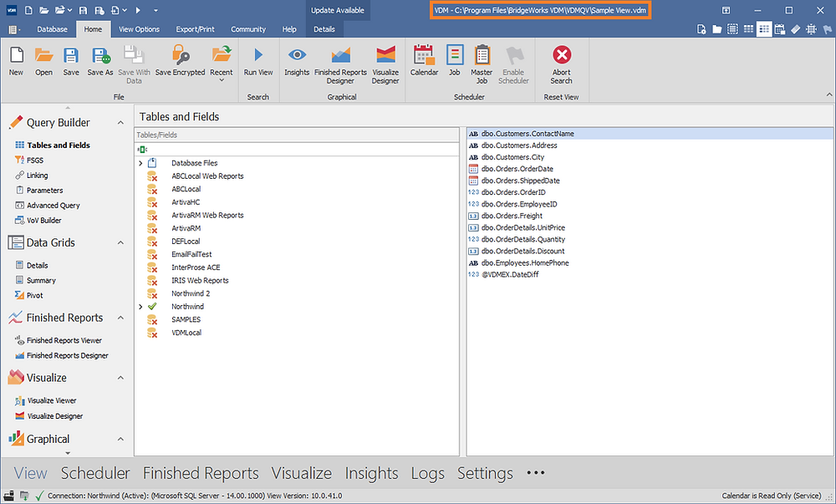Click the Job scheduler icon
The width and height of the screenshot is (836, 504).
[454, 61]
